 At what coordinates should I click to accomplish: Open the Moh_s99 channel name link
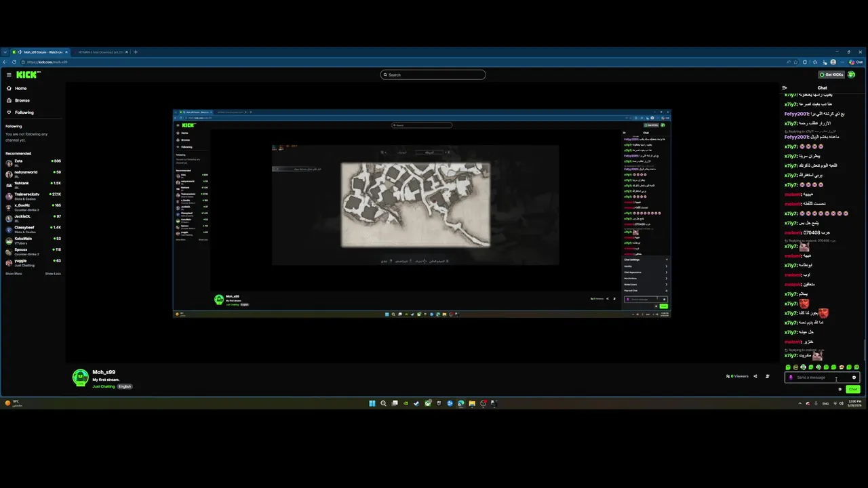pos(104,372)
